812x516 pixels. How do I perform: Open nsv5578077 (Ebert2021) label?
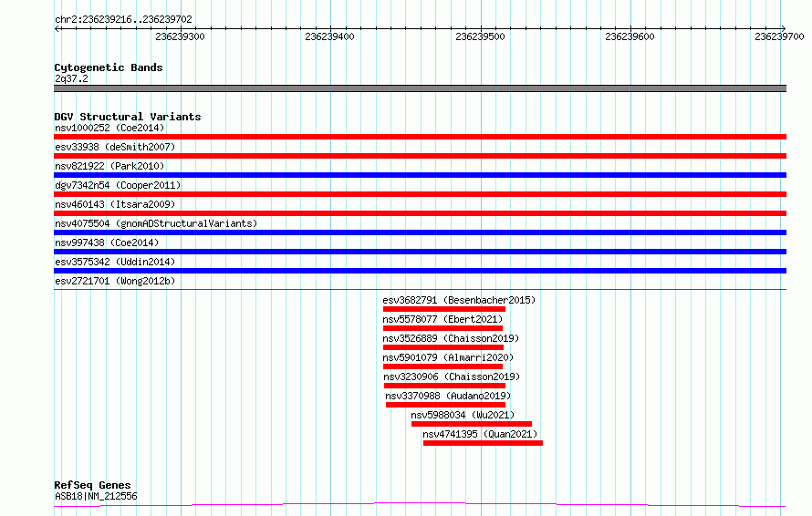(x=442, y=319)
